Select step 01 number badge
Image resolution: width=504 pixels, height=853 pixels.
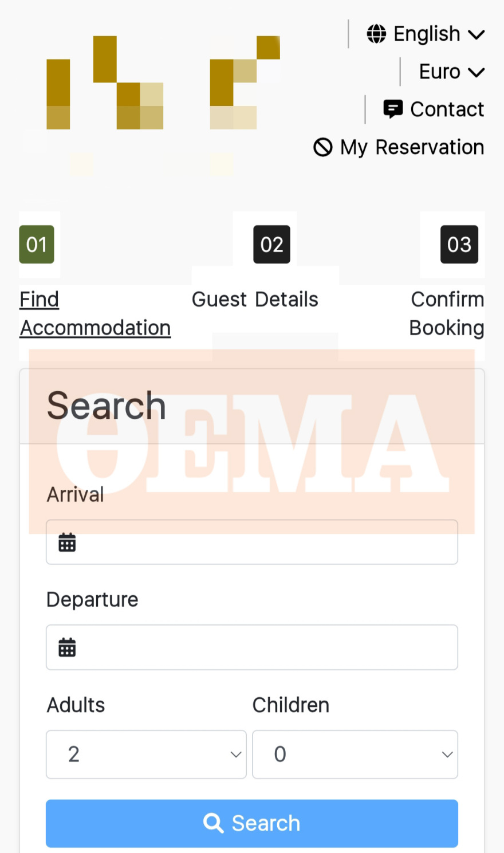coord(37,245)
